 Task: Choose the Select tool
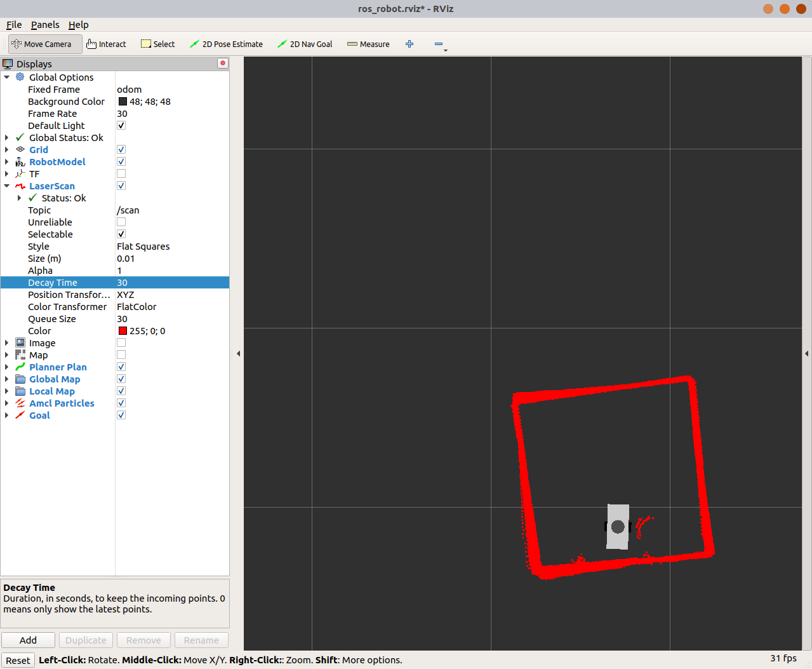[157, 44]
